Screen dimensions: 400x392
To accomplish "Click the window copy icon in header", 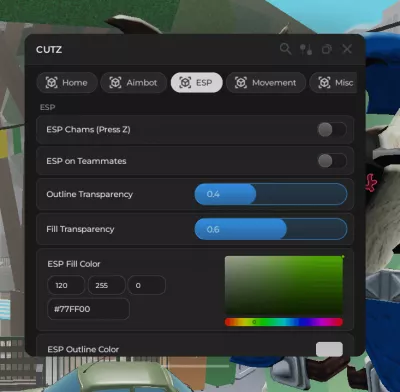I will (x=327, y=49).
